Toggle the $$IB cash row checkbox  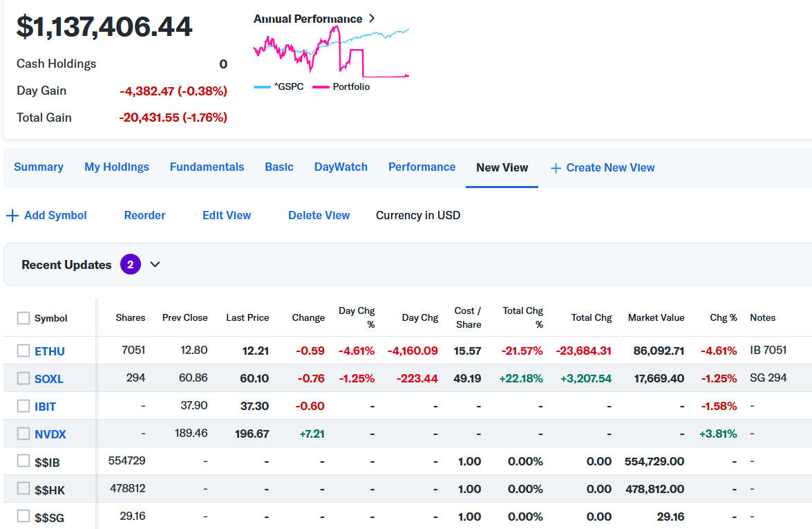pos(23,461)
